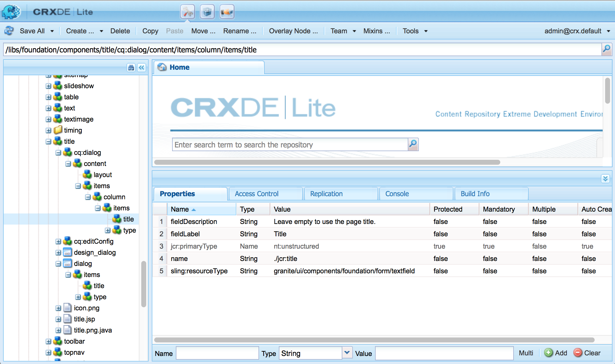615x364 pixels.
Task: Click magnifier icon at end of path bar
Action: (x=606, y=49)
